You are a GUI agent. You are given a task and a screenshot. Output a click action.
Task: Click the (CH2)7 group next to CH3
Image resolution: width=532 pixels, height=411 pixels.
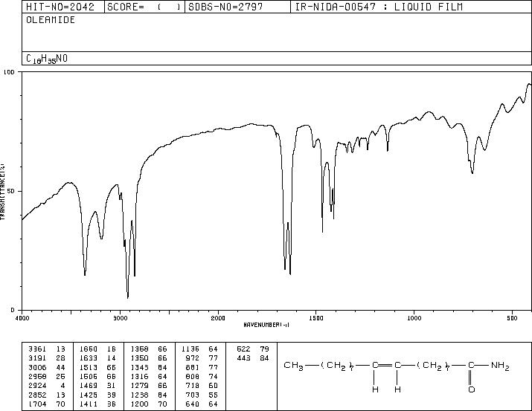[339, 366]
